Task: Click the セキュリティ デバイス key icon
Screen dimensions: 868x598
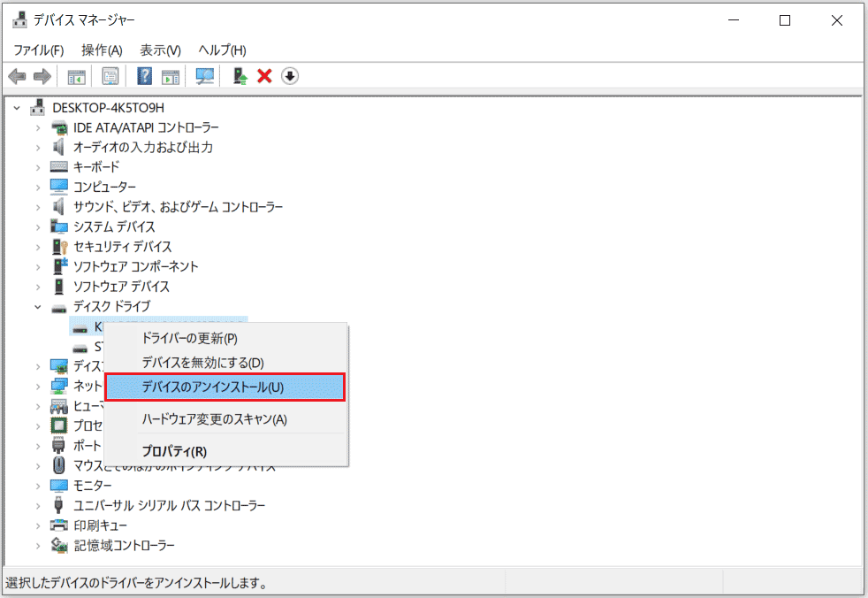Action: point(59,247)
